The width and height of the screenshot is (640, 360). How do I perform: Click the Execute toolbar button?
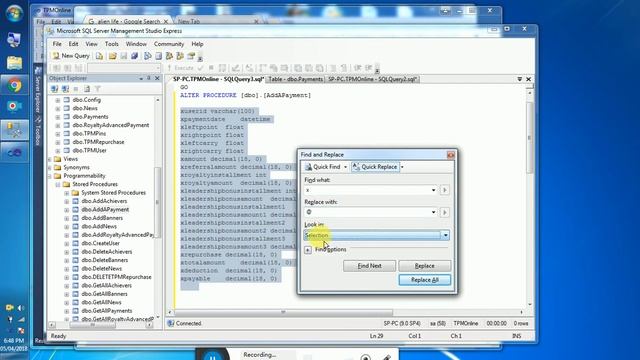[x=180, y=68]
